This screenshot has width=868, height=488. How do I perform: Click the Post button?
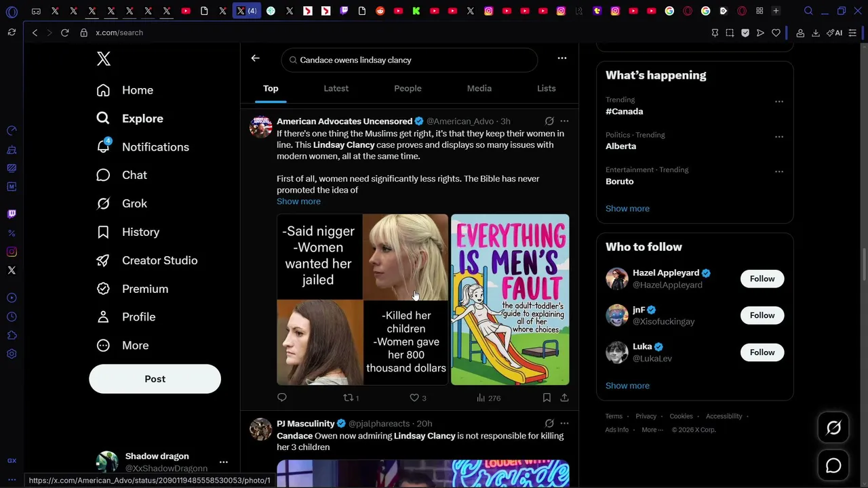155,379
